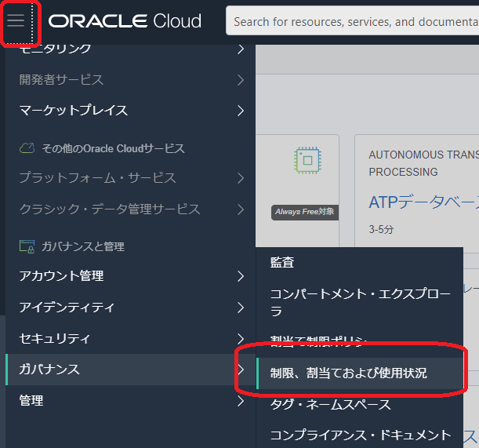This screenshot has height=448, width=479.
Task: Expand the アカウント管理 submenu chevron
Action: point(241,276)
